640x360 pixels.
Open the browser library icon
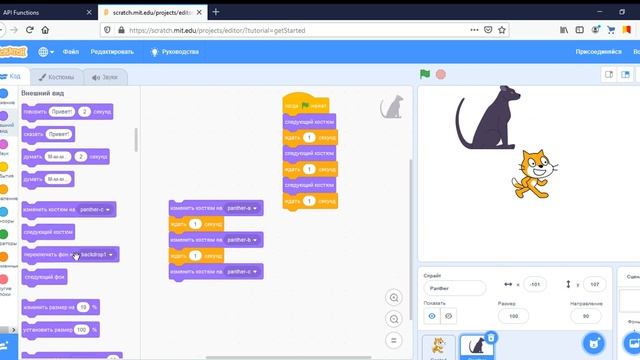[x=564, y=30]
